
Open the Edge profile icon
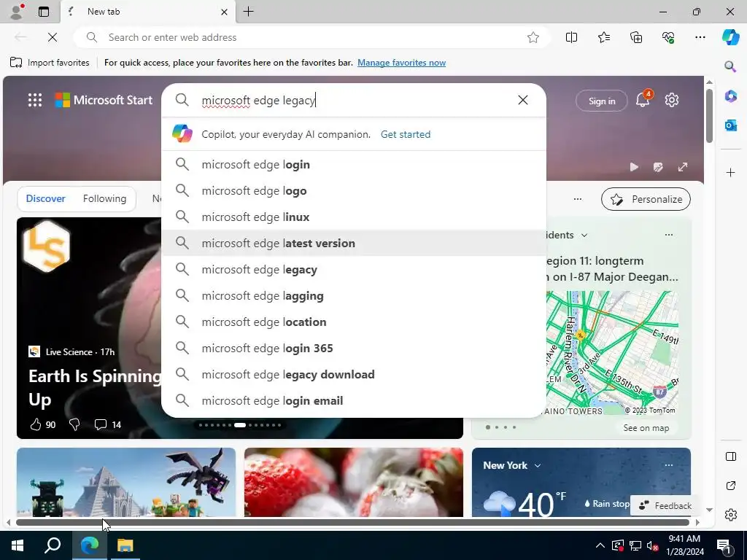(16, 12)
